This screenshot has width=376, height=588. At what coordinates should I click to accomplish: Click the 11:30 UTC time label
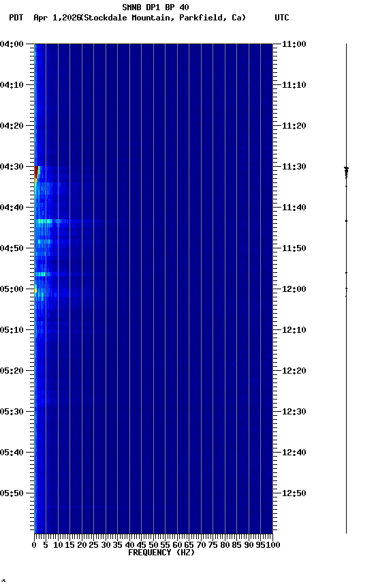294,167
